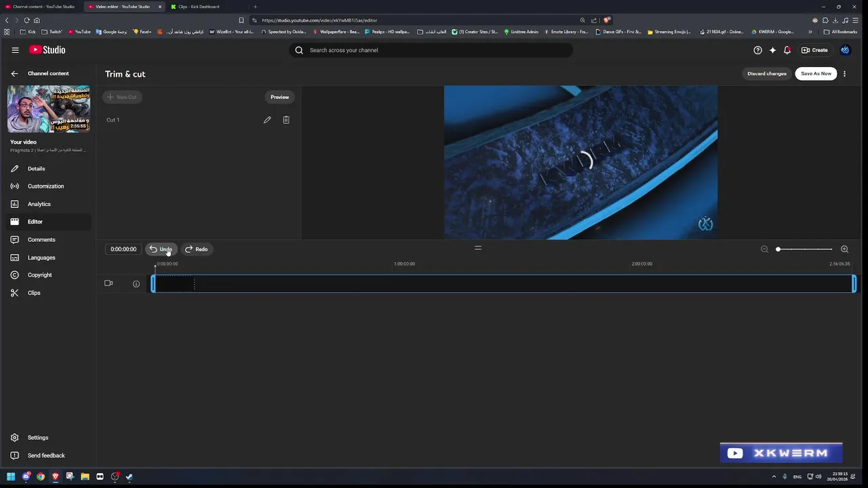Click the YouTube Studio logo
Viewport: 868px width, 488px height.
pyautogui.click(x=47, y=49)
